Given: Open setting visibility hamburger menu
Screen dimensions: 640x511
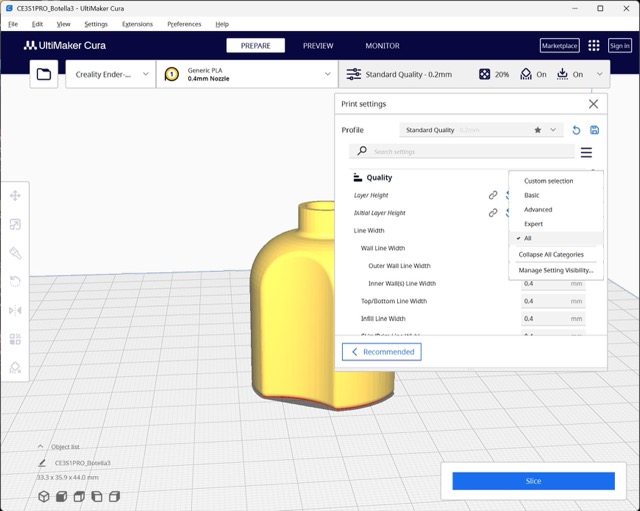Looking at the screenshot, I should click(586, 152).
